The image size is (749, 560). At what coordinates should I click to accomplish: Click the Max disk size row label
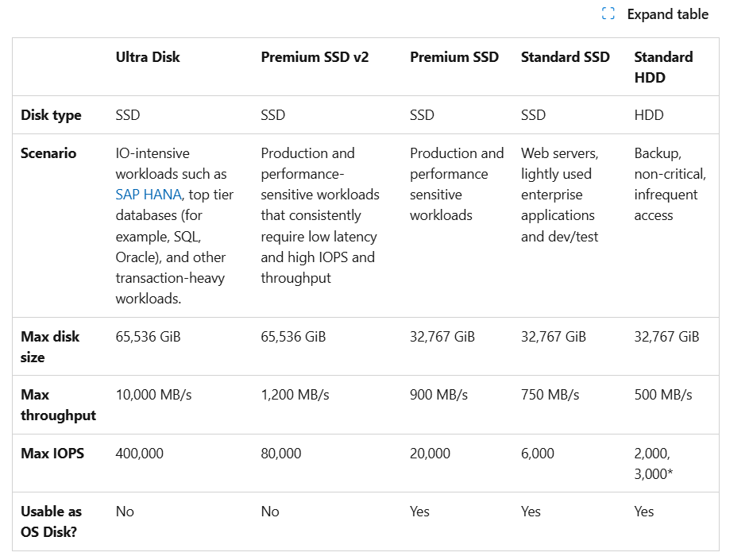pyautogui.click(x=50, y=347)
